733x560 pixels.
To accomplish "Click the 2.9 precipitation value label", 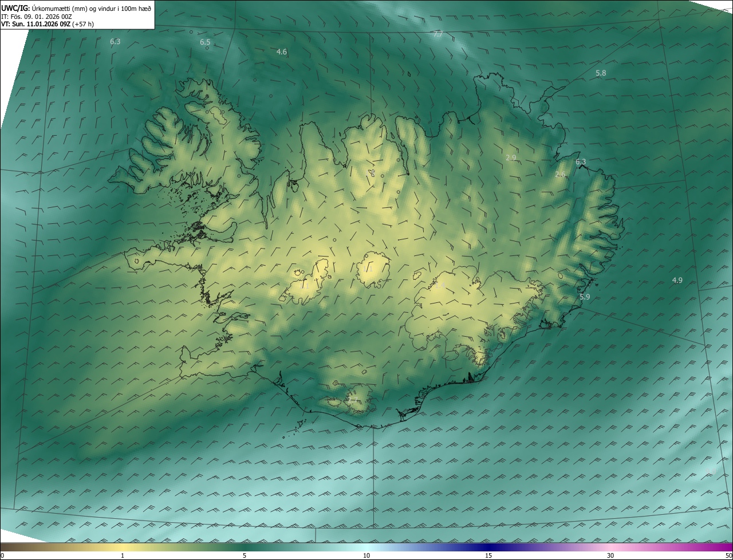I will 511,157.
